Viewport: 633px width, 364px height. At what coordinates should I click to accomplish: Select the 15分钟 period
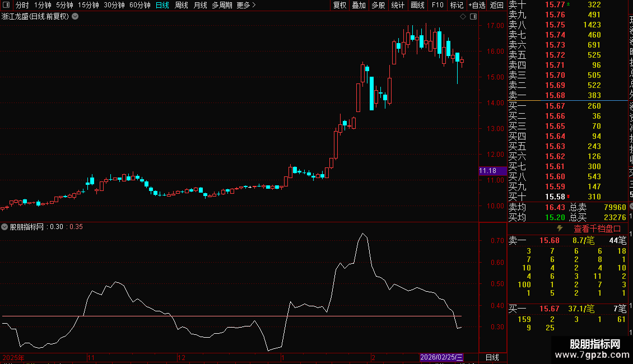[x=88, y=5]
